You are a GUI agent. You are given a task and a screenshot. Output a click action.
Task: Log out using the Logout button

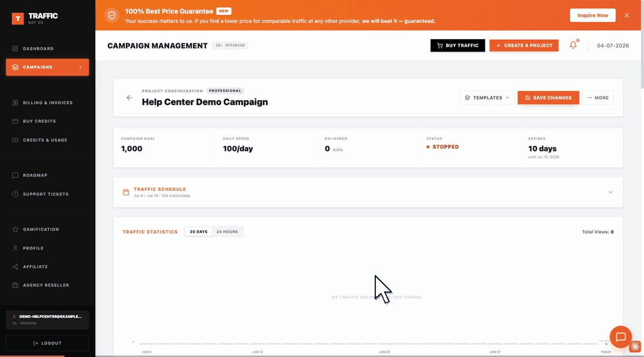(x=47, y=343)
